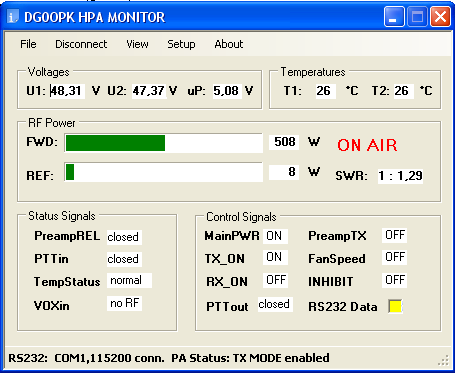Click the 'RS232 Data' label
Image resolution: width=455 pixels, height=375 pixels.
coord(343,307)
